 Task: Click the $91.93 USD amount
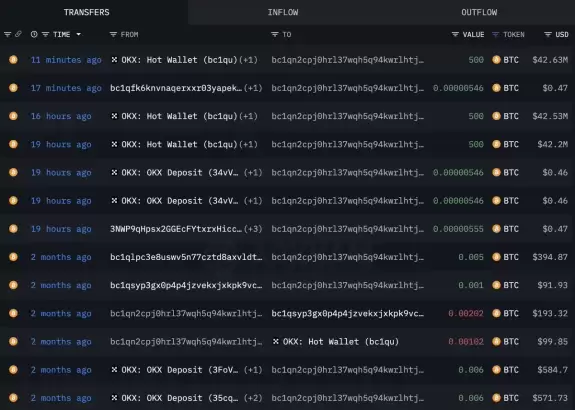coord(553,285)
